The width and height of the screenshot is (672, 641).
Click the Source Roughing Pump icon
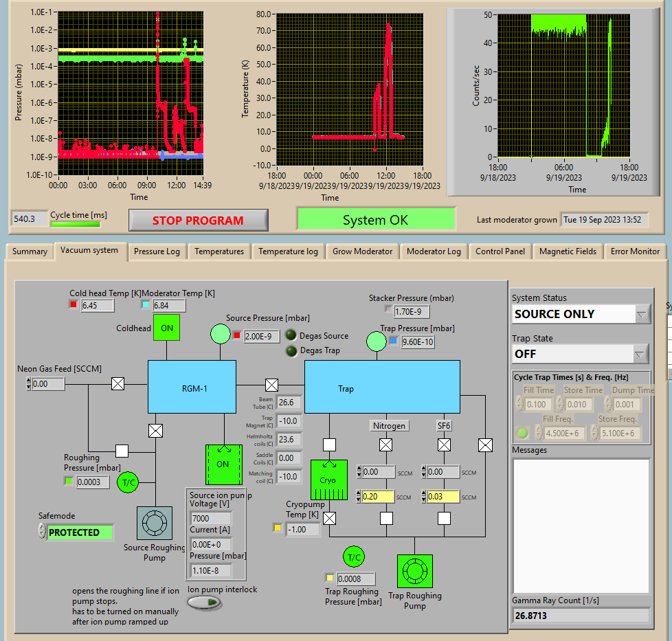tap(155, 524)
